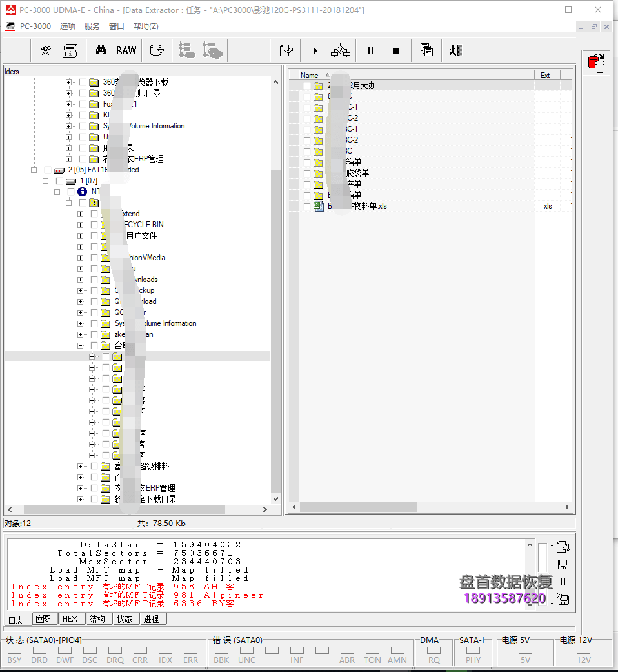Click the bottom log save-to-disk icon

click(563, 599)
